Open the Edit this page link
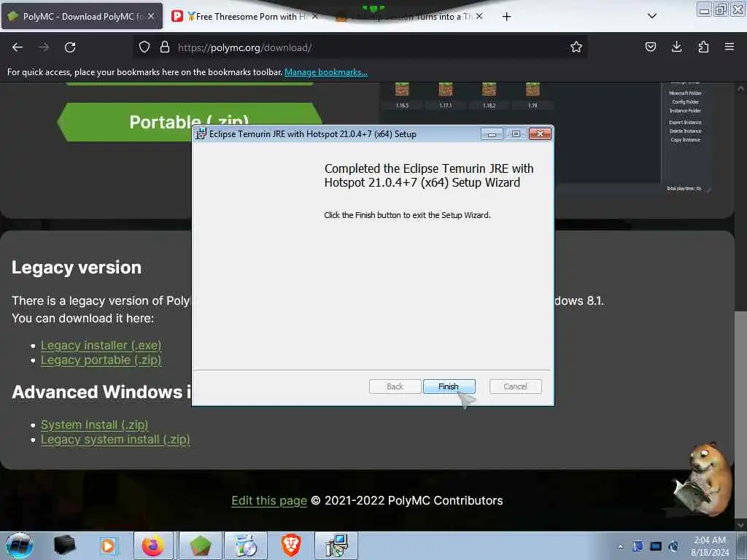747x560 pixels. pyautogui.click(x=269, y=501)
